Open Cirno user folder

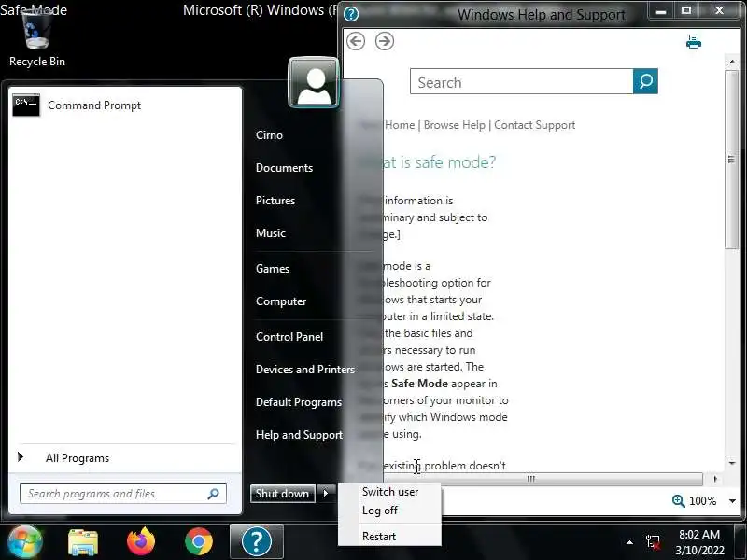click(x=269, y=134)
